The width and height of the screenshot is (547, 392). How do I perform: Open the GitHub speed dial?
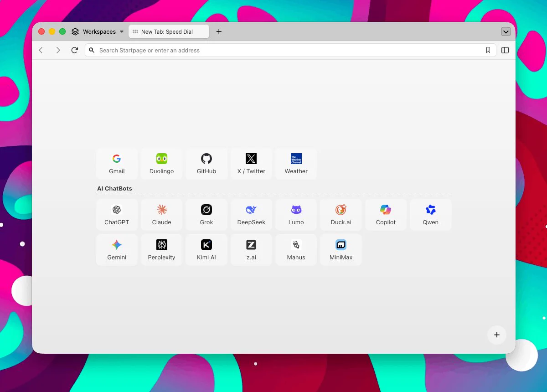click(206, 164)
